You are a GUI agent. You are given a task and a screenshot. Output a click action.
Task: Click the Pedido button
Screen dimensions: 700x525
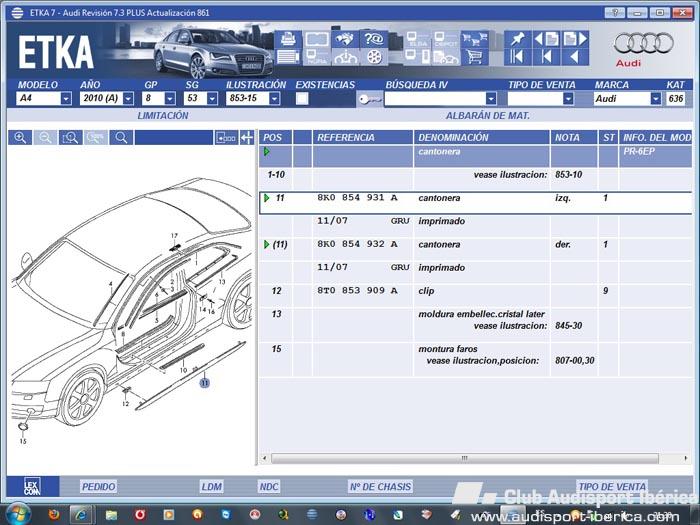pyautogui.click(x=99, y=487)
